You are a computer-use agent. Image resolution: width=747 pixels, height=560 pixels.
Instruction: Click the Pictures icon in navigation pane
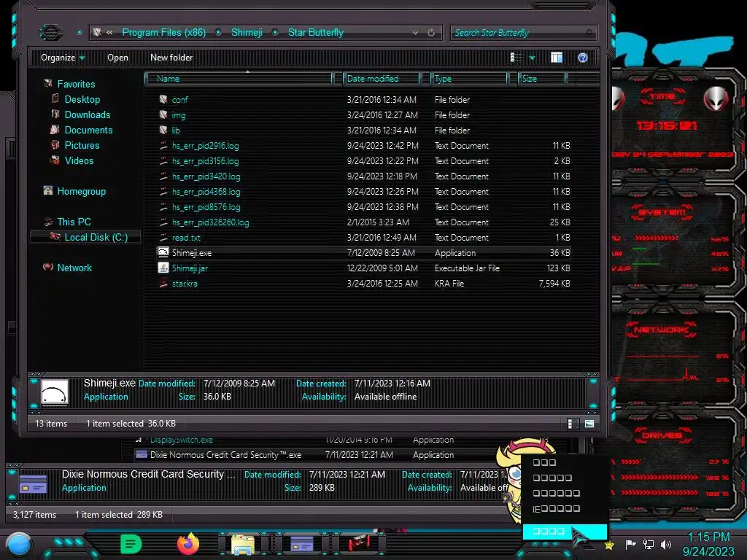click(x=55, y=145)
